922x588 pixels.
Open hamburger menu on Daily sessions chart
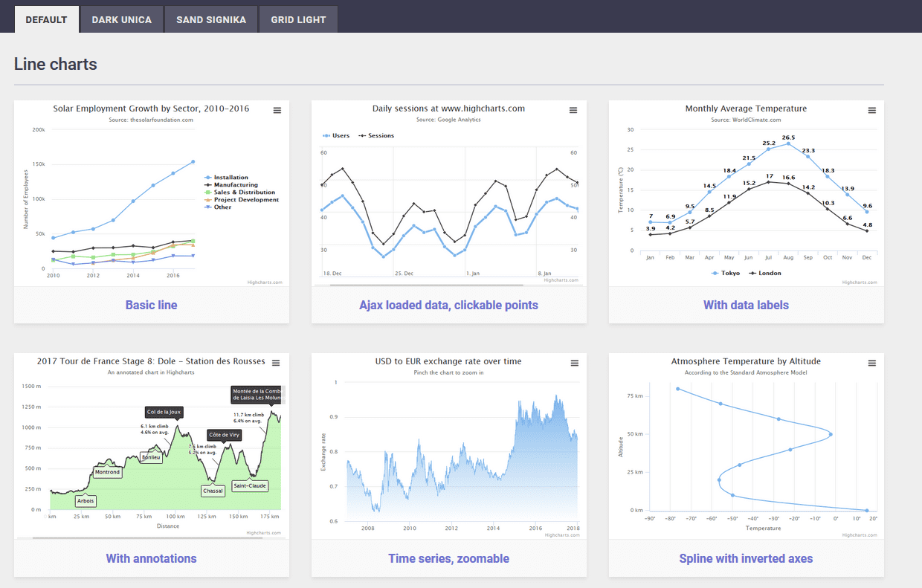coord(573,110)
